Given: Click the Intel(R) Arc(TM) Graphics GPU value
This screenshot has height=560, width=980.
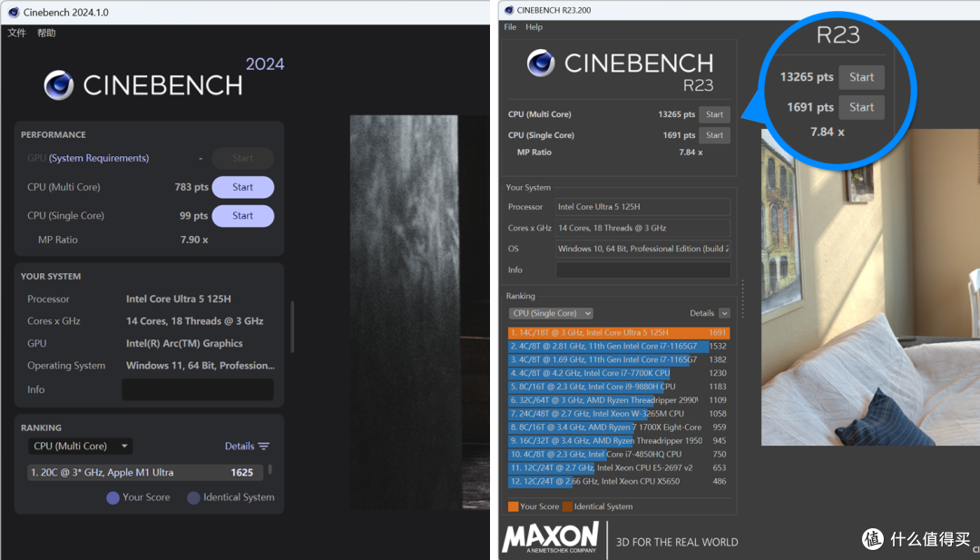Looking at the screenshot, I should coord(184,344).
